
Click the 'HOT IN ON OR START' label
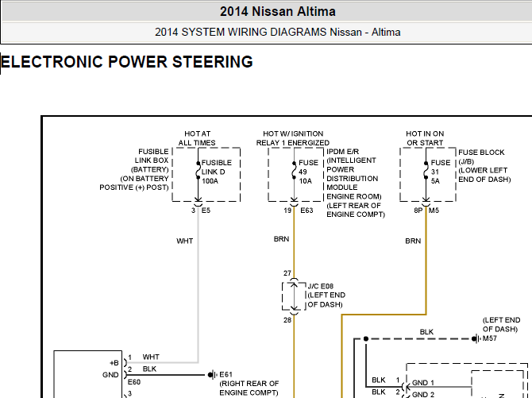[425, 138]
